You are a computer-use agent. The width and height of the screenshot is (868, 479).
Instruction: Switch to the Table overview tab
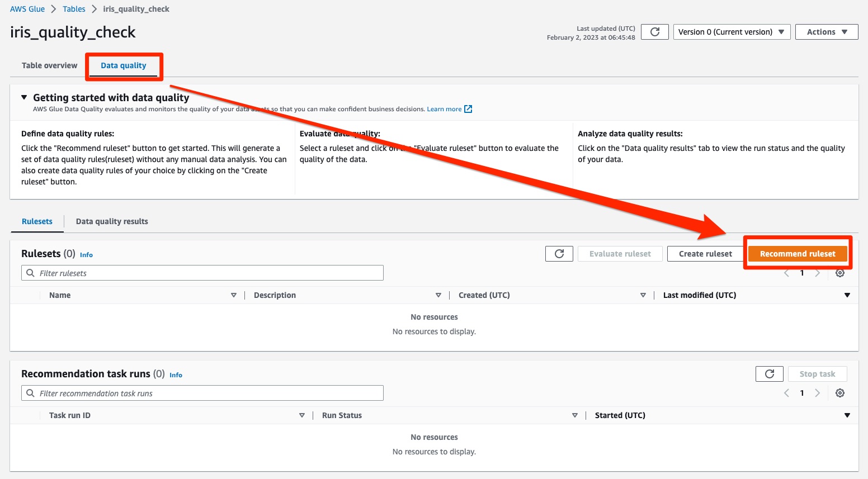pos(49,65)
